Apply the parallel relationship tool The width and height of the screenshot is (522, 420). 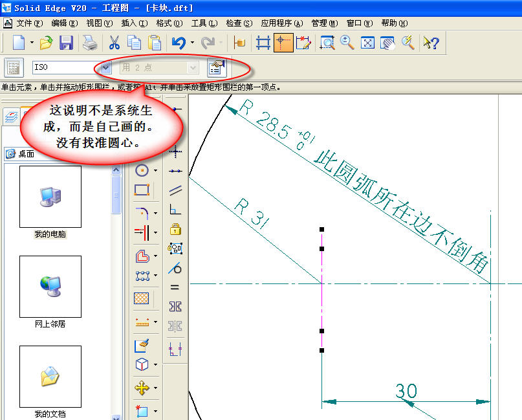point(175,190)
